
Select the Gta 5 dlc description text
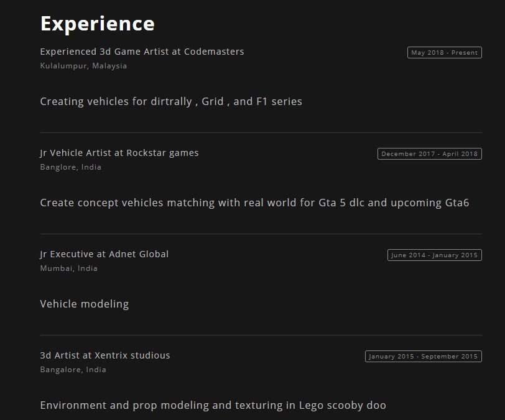[x=254, y=203]
